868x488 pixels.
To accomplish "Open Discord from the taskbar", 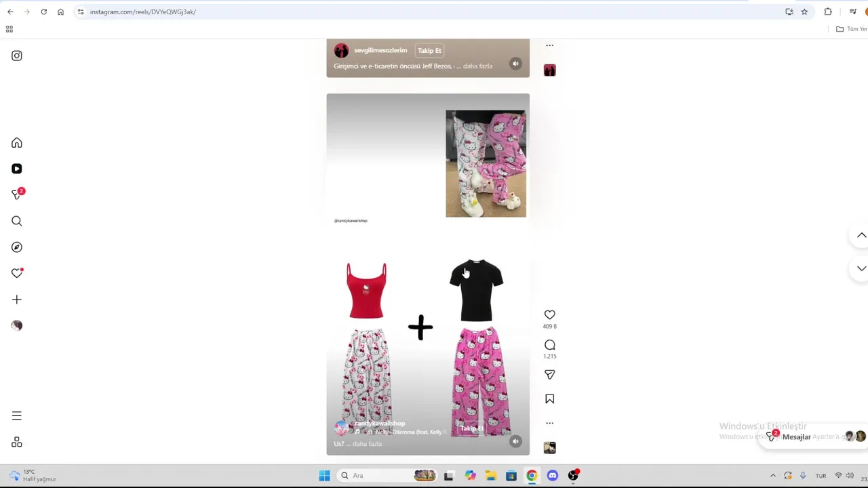I will [552, 476].
